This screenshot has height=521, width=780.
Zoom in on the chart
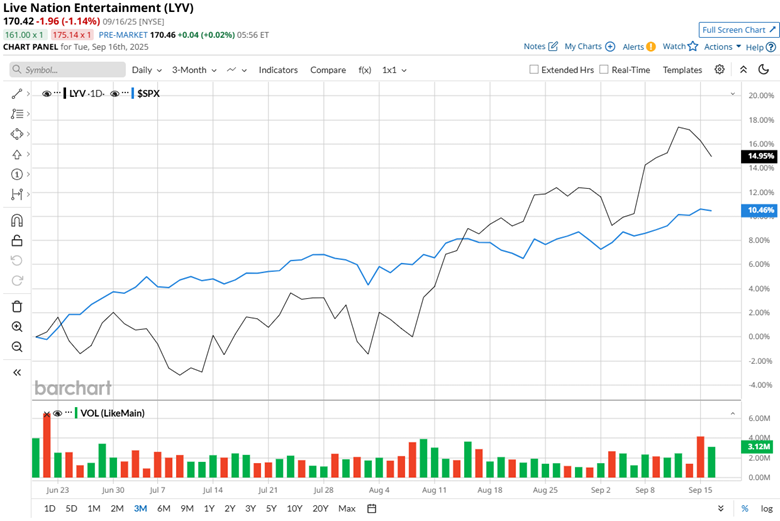click(16, 327)
